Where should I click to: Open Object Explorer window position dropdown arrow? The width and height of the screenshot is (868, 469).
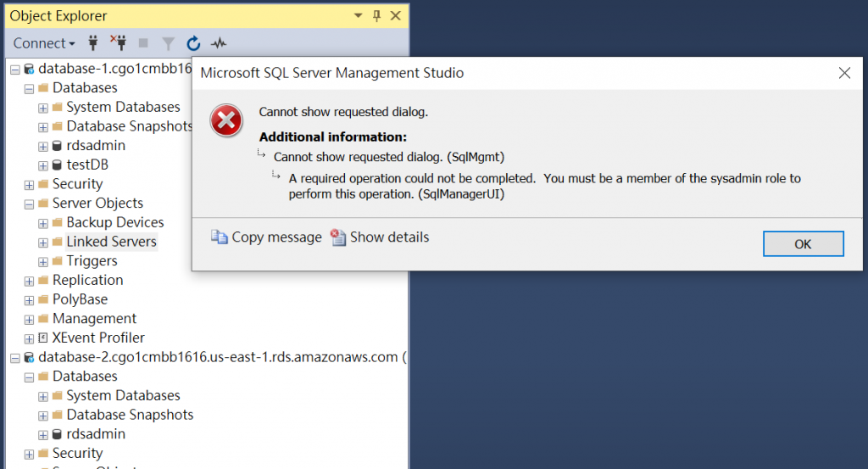[359, 16]
